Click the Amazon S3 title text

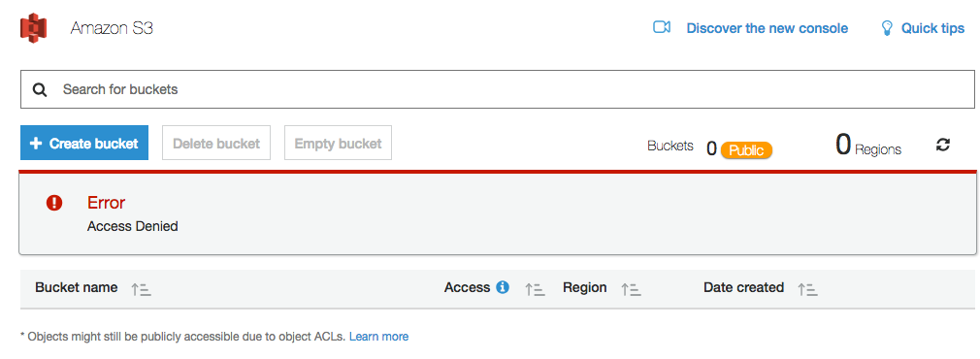(112, 28)
